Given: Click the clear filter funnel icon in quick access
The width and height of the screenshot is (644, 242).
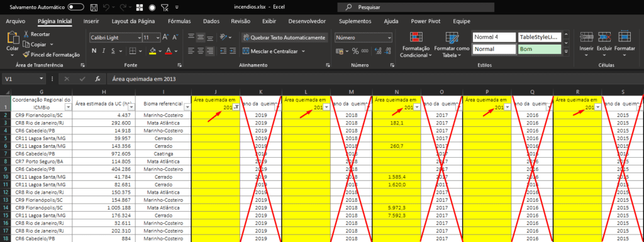Looking at the screenshot, I should 164,8.
